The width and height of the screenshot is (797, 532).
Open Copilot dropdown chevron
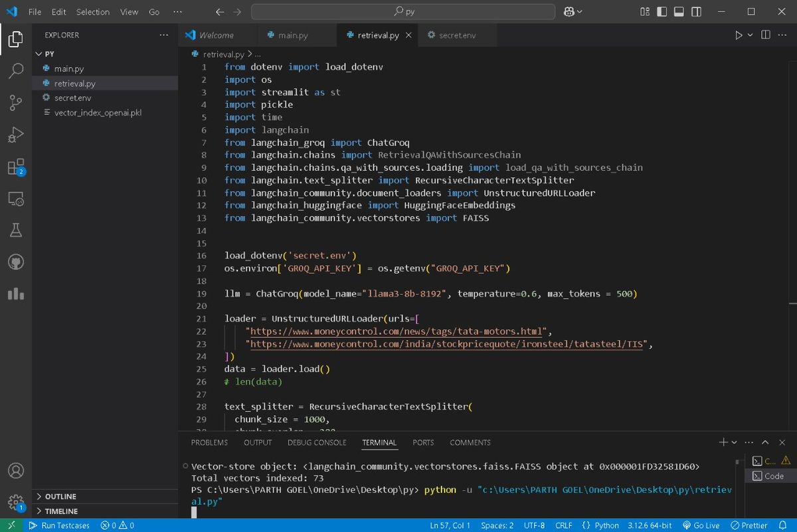click(x=580, y=11)
